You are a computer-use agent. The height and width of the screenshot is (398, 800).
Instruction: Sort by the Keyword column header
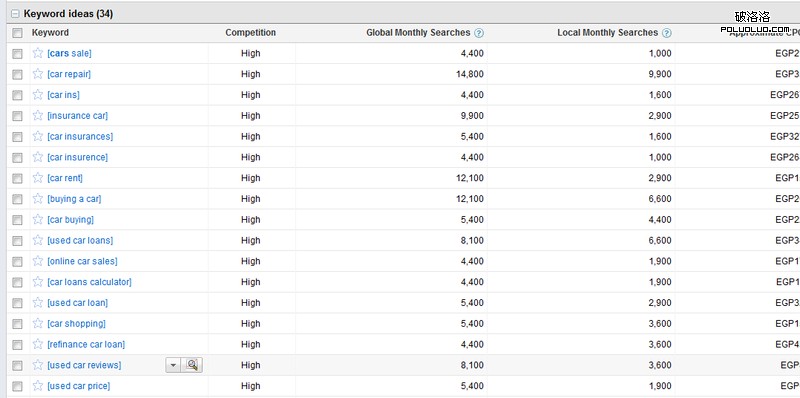click(x=50, y=33)
